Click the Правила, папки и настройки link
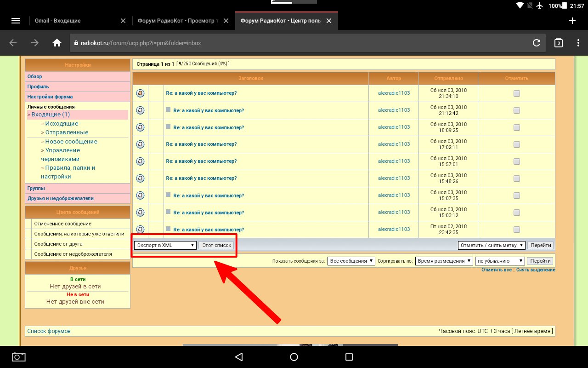This screenshot has width=588, height=368. pos(68,172)
